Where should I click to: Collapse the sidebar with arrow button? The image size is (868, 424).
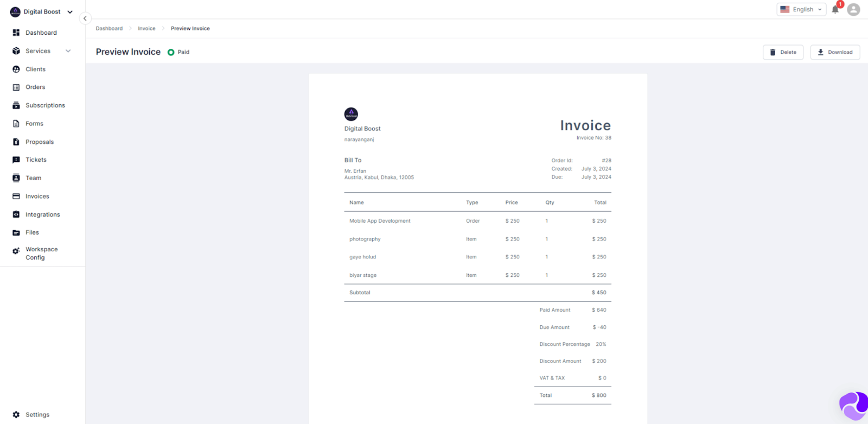click(85, 18)
